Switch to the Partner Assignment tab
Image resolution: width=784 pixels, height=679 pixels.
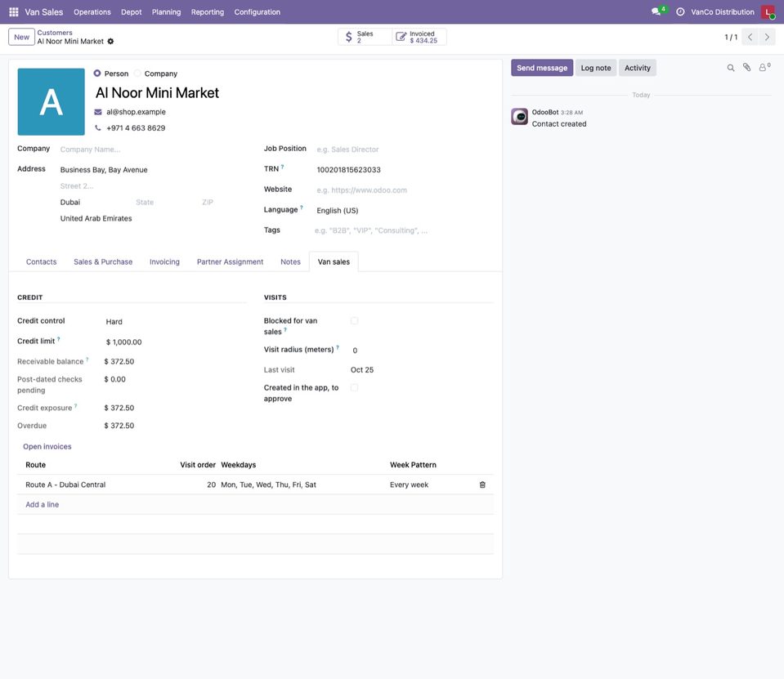pos(230,261)
